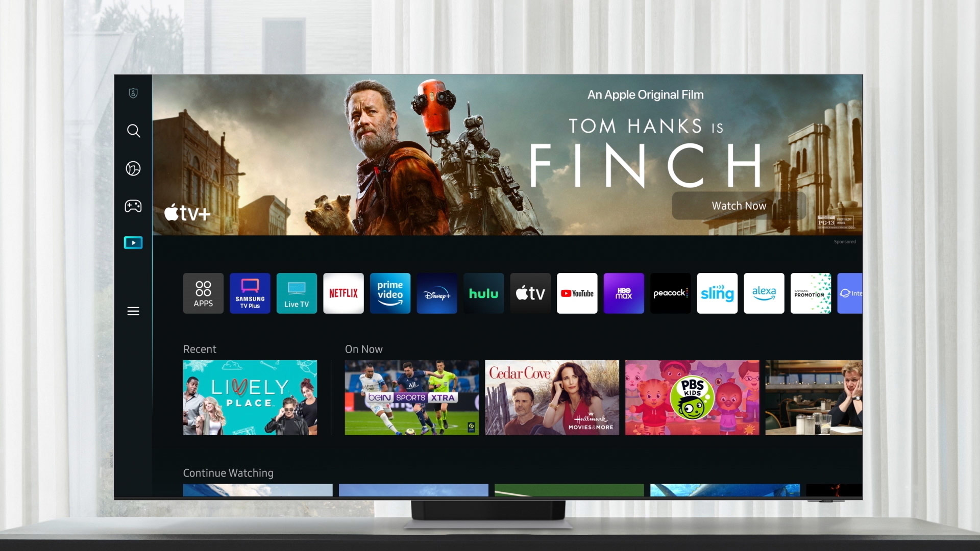Open the Apple TV app icon
980x551 pixels.
point(530,293)
